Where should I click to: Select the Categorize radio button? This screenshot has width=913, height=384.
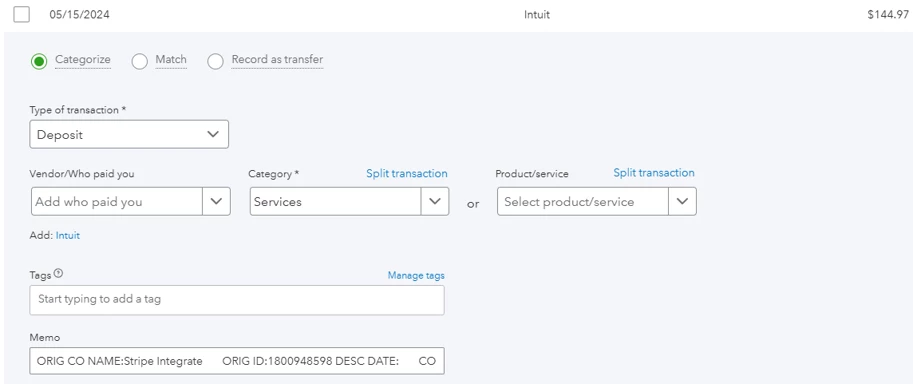39,61
